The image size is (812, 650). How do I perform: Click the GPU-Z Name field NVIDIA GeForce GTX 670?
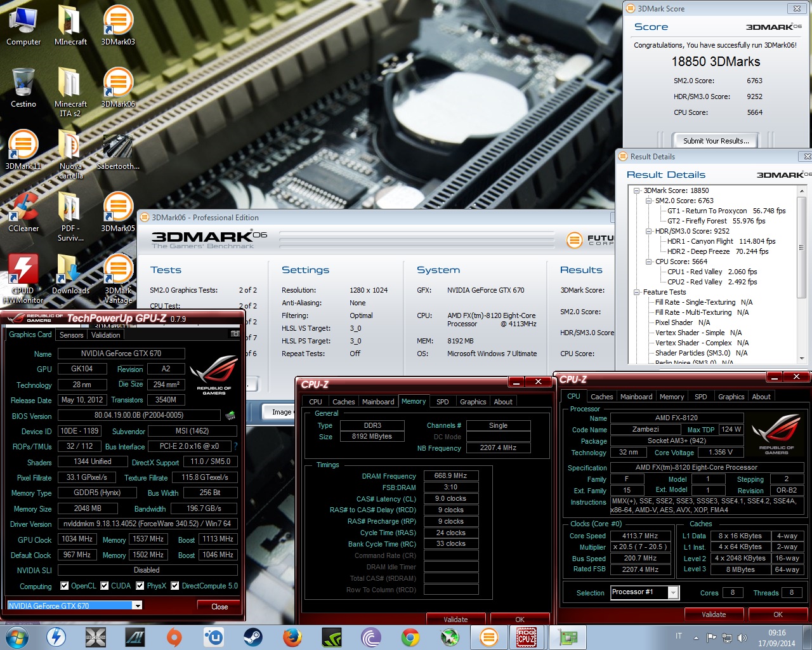click(121, 354)
